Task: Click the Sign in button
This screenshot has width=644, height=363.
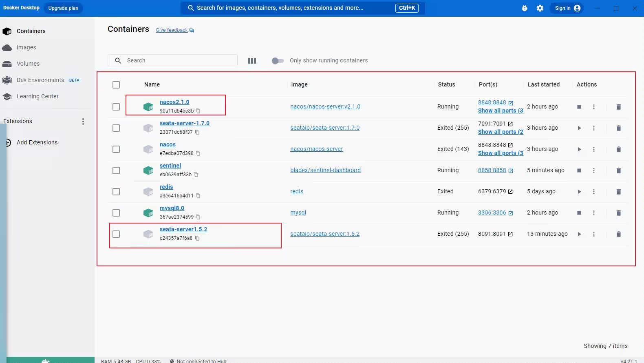Action: point(567,8)
